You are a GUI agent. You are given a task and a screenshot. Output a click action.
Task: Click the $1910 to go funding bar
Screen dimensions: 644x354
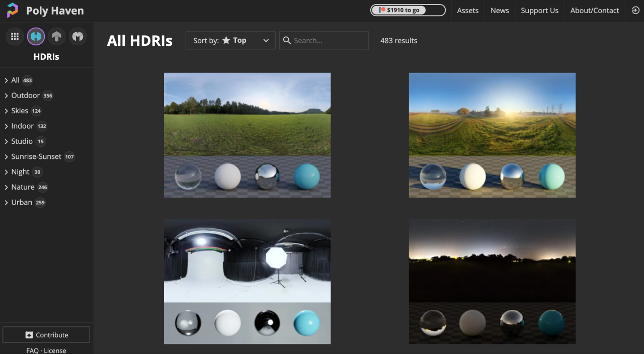point(408,10)
